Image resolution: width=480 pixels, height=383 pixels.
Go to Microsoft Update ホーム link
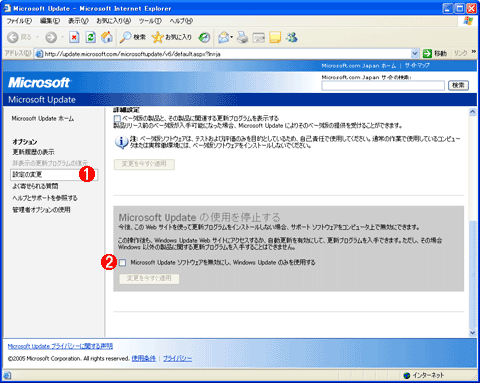(43, 119)
